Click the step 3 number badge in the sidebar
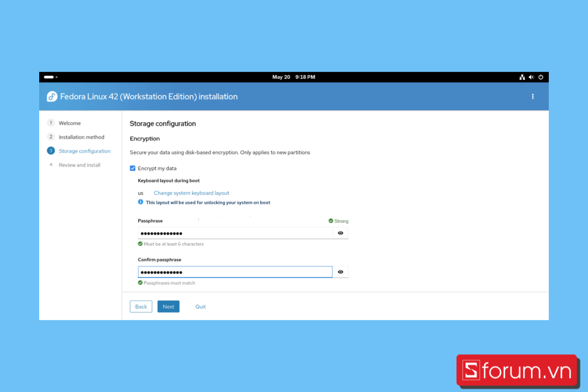This screenshot has width=588, height=392. [50, 151]
